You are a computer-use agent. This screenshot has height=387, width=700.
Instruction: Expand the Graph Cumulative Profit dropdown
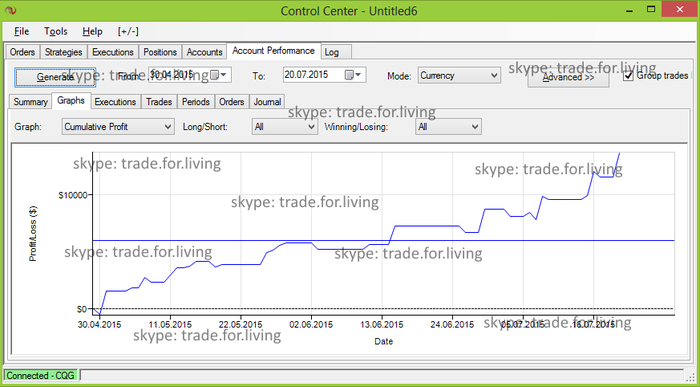[168, 127]
